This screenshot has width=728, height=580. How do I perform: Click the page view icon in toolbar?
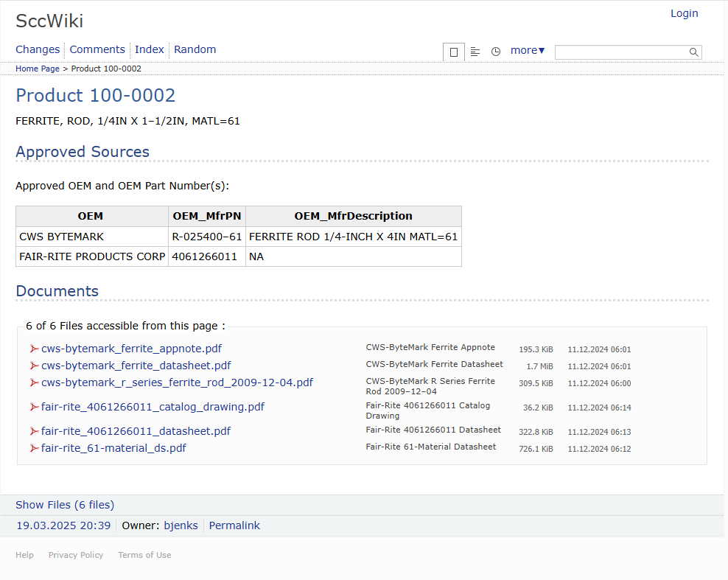tap(454, 52)
